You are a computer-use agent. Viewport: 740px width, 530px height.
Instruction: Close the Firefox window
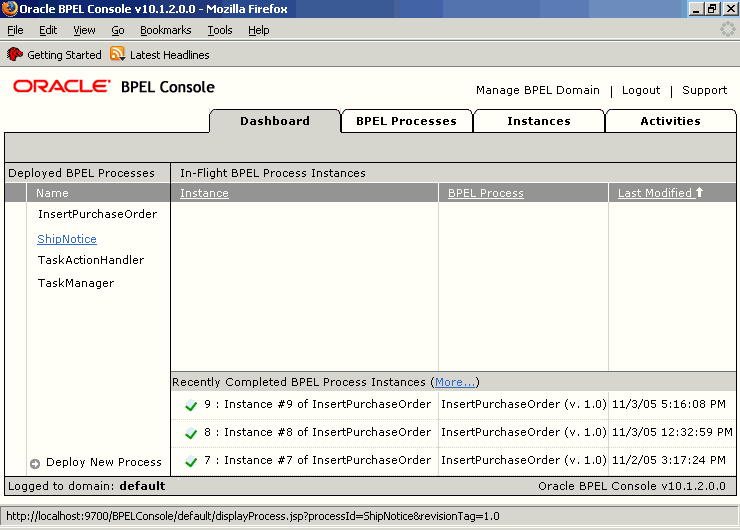click(x=730, y=8)
